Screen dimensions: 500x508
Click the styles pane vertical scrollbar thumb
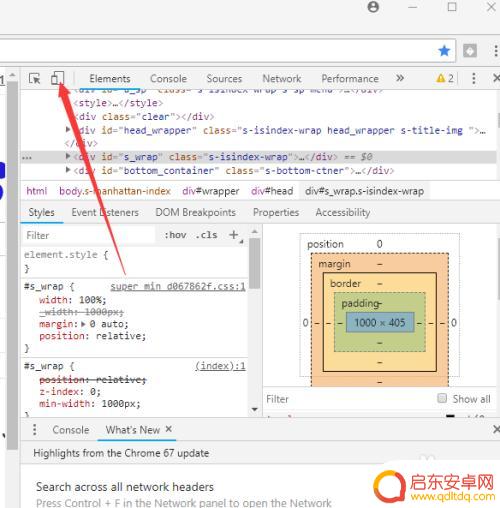(x=255, y=263)
